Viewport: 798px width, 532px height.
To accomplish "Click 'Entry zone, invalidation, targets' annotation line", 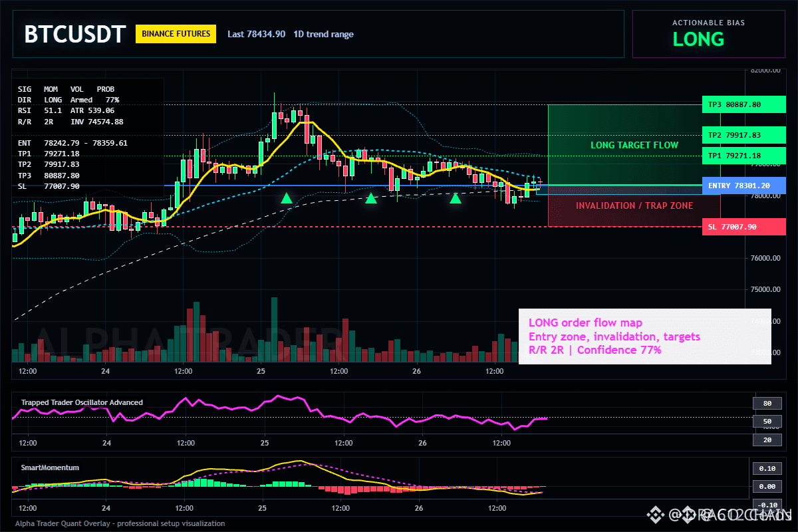I will tap(614, 336).
